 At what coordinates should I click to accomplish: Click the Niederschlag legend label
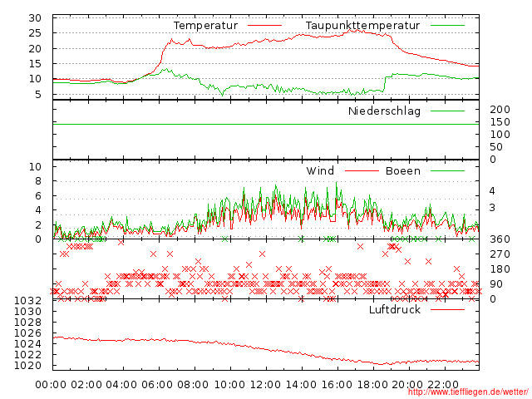coord(384,111)
